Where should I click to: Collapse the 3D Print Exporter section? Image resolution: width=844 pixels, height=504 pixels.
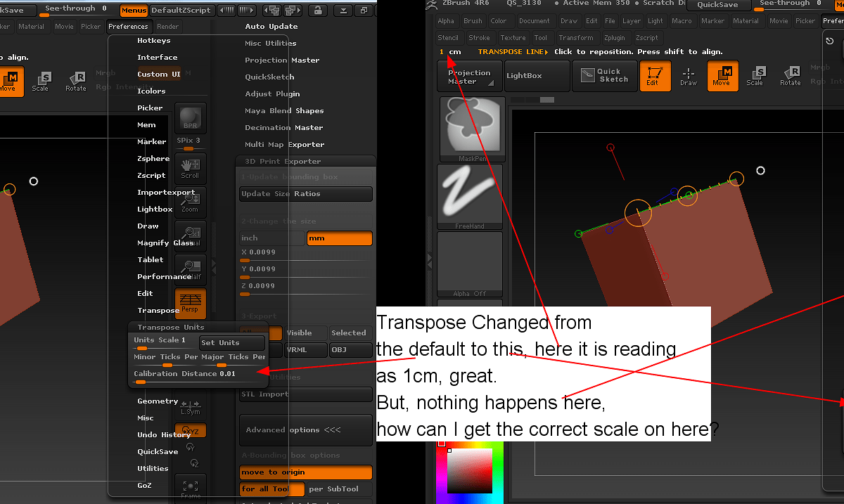click(x=283, y=162)
